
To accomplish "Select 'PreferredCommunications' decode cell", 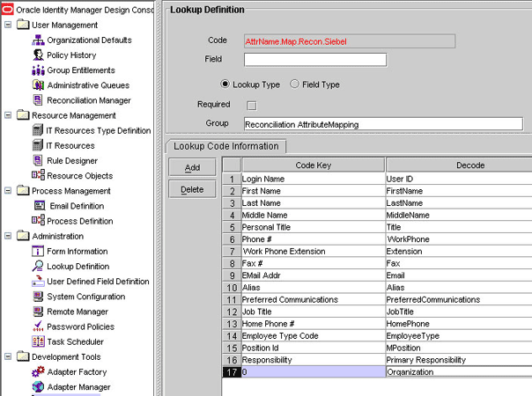I will (x=459, y=299).
